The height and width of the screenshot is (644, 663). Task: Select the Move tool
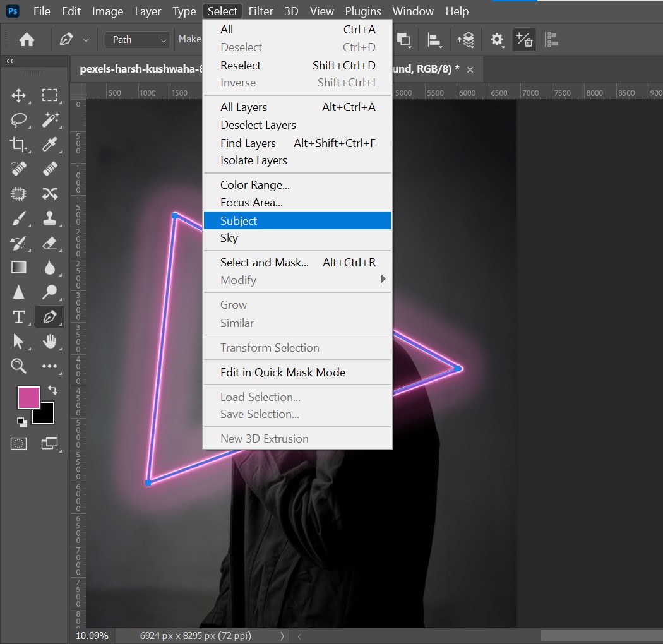point(18,95)
